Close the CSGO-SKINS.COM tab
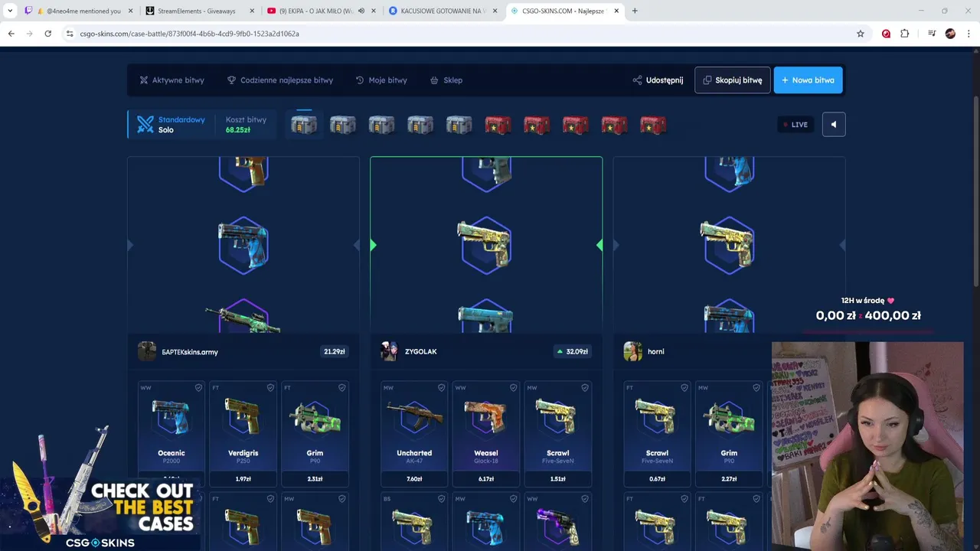 [x=616, y=11]
